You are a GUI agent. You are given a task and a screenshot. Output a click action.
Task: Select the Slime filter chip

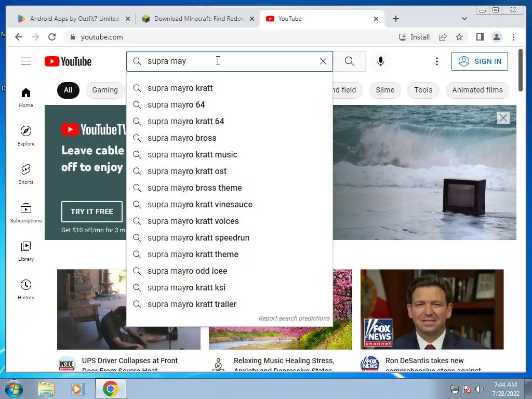click(385, 90)
